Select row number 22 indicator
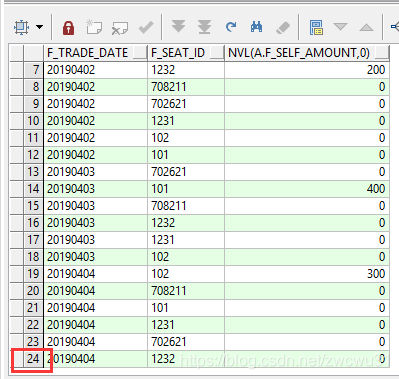 click(x=33, y=325)
